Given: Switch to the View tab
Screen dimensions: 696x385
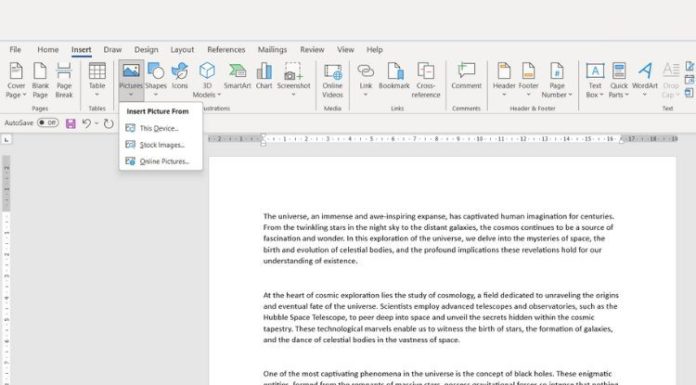Looking at the screenshot, I should 345,50.
